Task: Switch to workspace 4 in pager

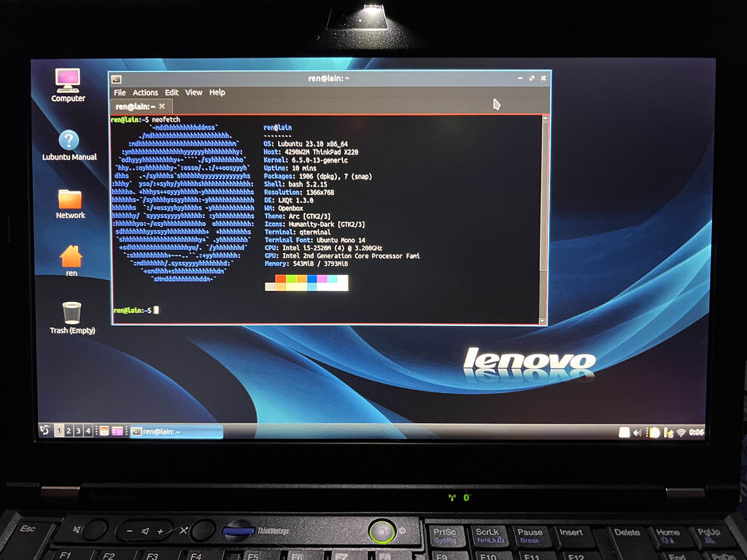Action: [x=88, y=431]
